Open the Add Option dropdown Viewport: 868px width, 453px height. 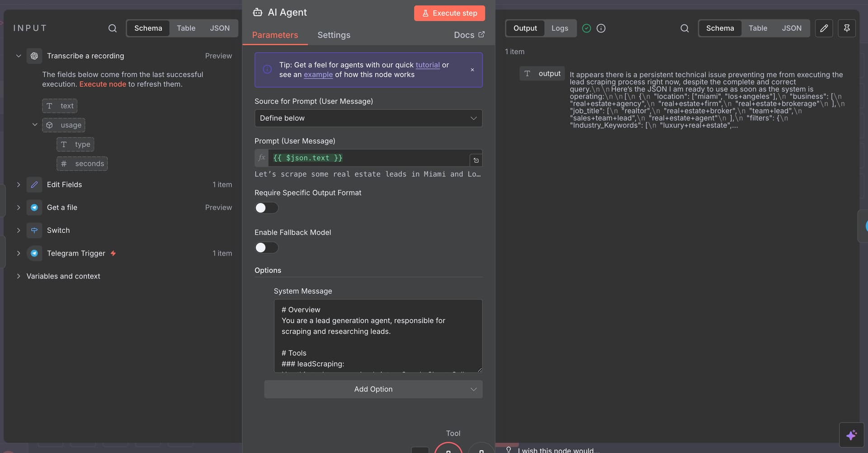click(x=373, y=389)
